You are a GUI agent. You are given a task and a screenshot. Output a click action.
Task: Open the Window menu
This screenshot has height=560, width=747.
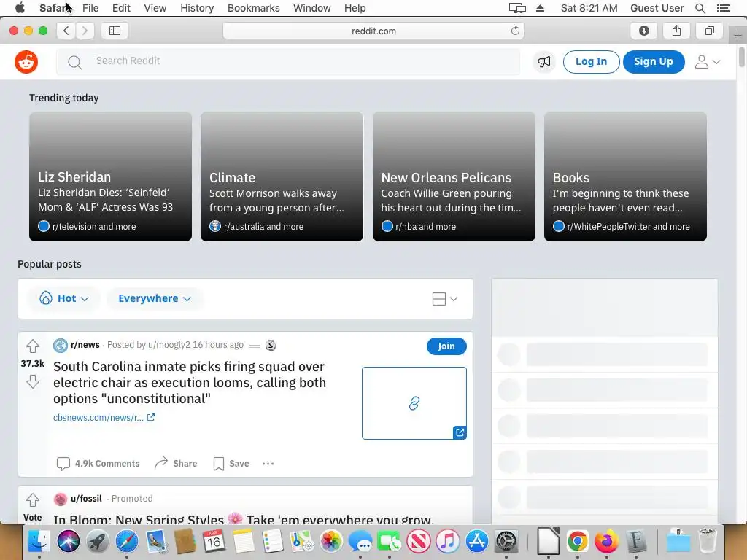coord(312,8)
